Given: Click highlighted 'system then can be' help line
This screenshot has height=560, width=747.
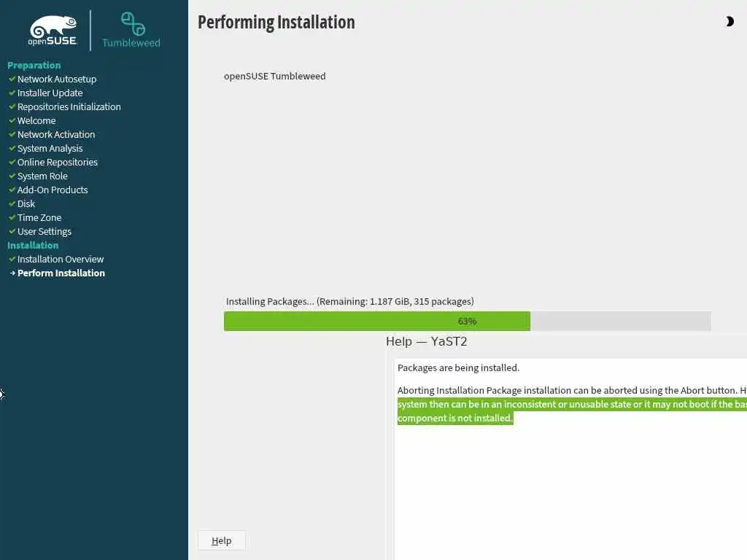Looking at the screenshot, I should coord(572,404).
